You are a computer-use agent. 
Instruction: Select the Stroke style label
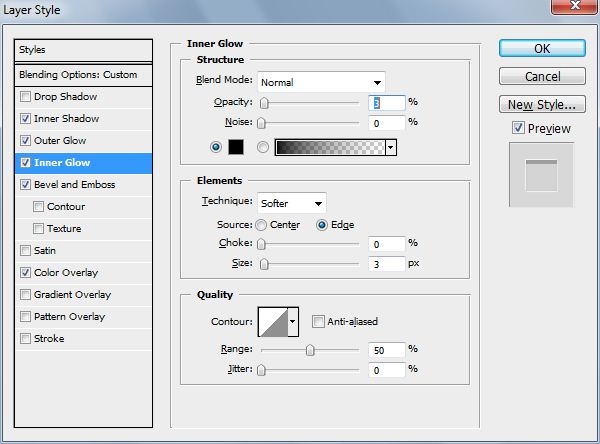point(49,339)
